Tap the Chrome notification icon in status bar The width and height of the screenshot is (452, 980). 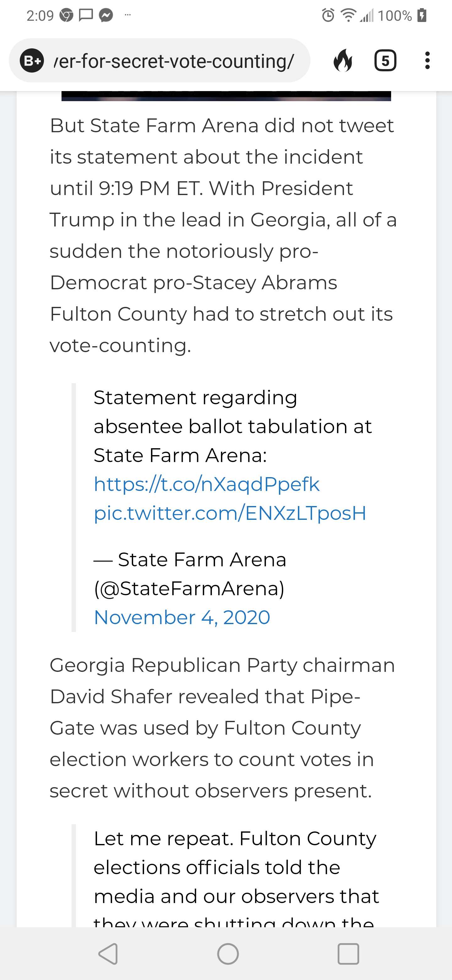66,15
